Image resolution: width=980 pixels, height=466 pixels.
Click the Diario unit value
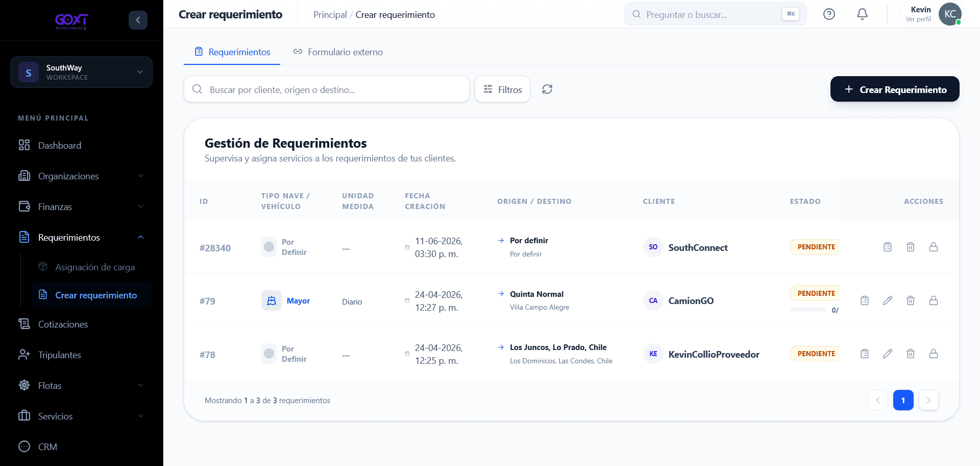[352, 302]
